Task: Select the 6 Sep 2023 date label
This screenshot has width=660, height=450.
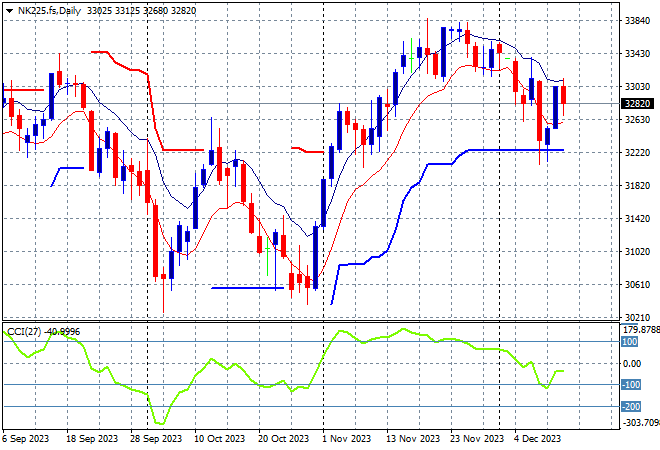Action: pyautogui.click(x=27, y=439)
